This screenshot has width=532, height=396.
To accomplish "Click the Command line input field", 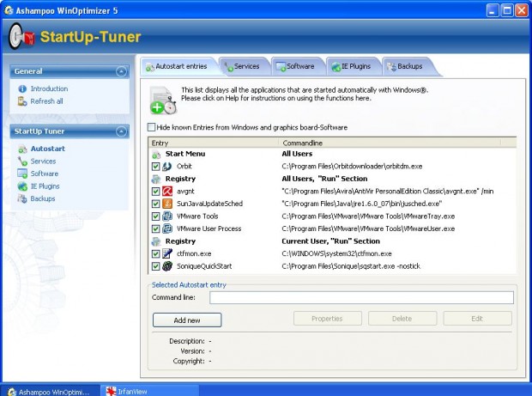I will [361, 297].
